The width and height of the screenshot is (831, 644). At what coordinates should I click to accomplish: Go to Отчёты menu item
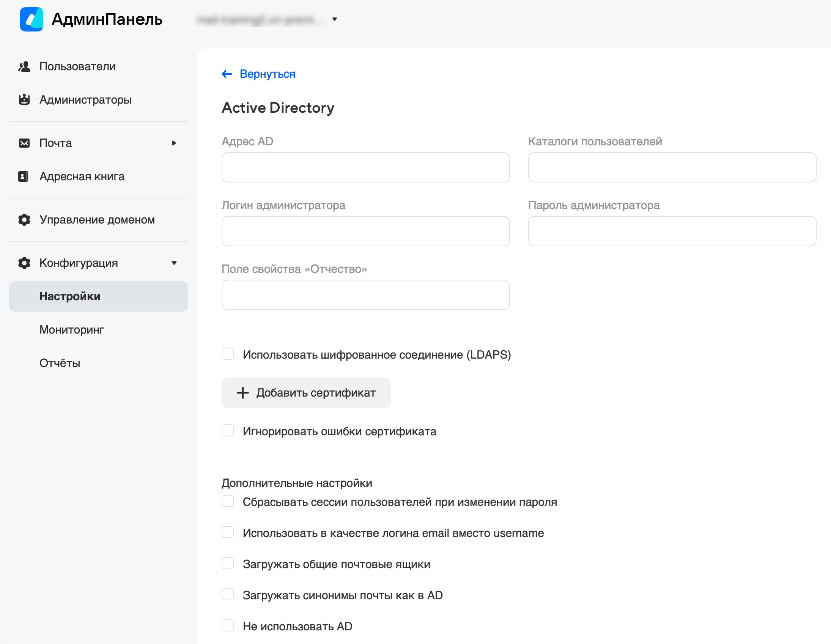(x=60, y=363)
